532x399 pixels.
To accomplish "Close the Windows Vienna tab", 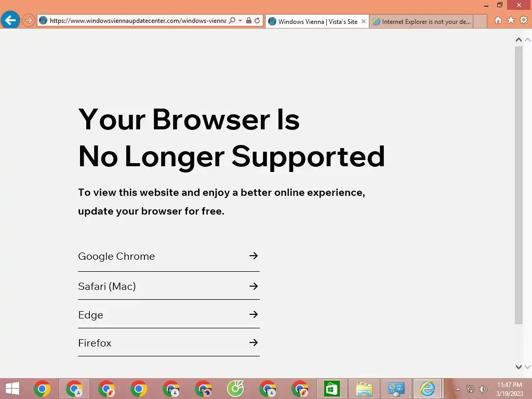I will [x=363, y=21].
